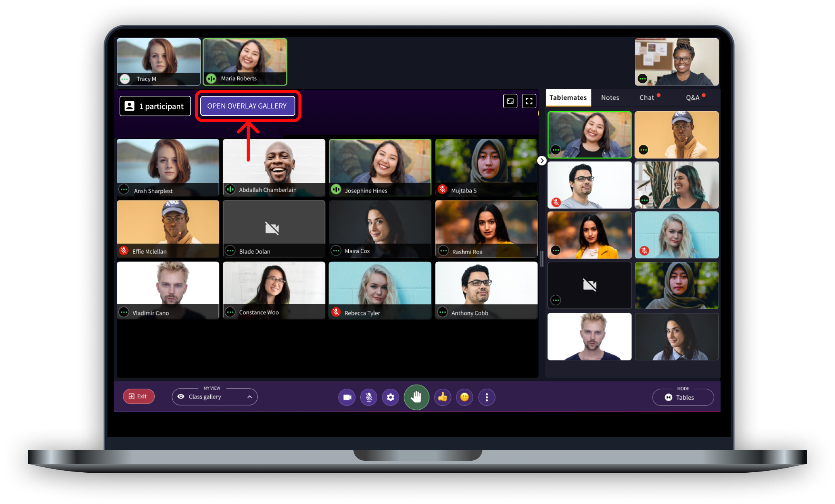Open settings gear in bottom toolbar
Screen dimensions: 835x504
[x=390, y=397]
